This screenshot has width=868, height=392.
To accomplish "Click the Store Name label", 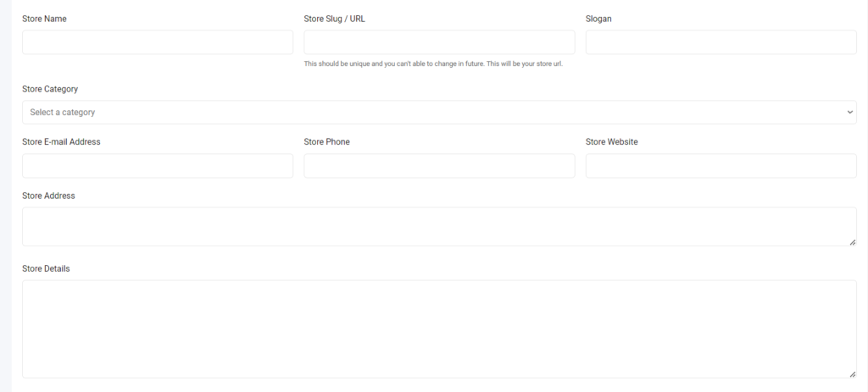I will 44,19.
